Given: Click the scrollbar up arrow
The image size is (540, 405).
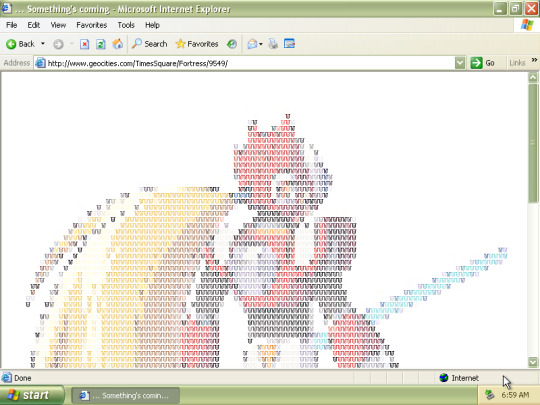Looking at the screenshot, I should [x=533, y=77].
